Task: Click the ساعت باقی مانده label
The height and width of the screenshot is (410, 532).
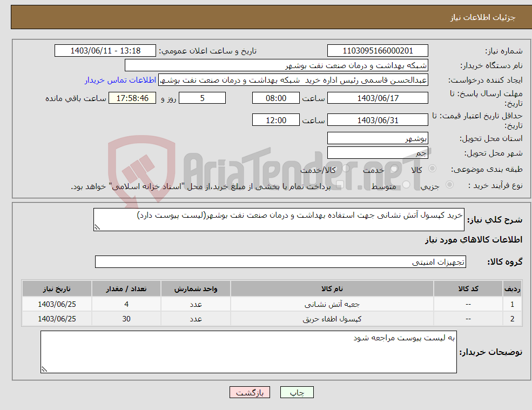Action: 76,98
